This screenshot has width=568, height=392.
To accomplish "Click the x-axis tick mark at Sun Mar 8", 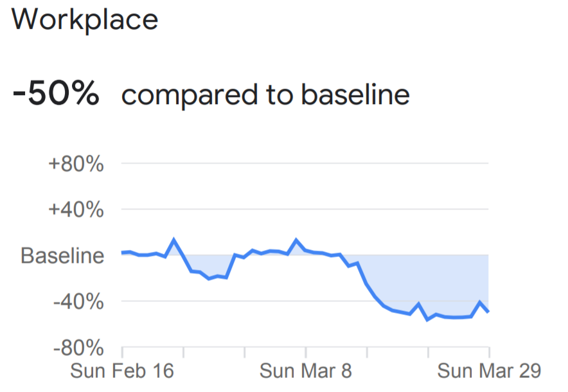I will click(306, 352).
